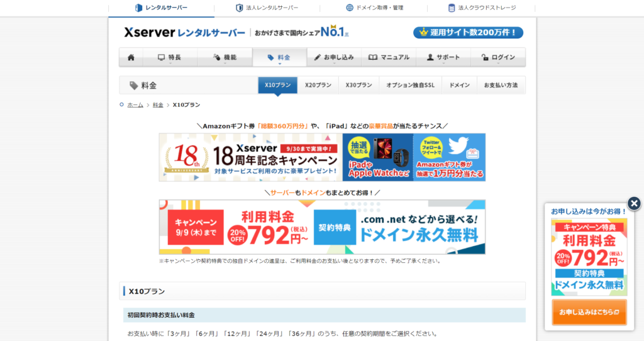Open the 利用料金 792円 campaign banner

click(x=322, y=227)
